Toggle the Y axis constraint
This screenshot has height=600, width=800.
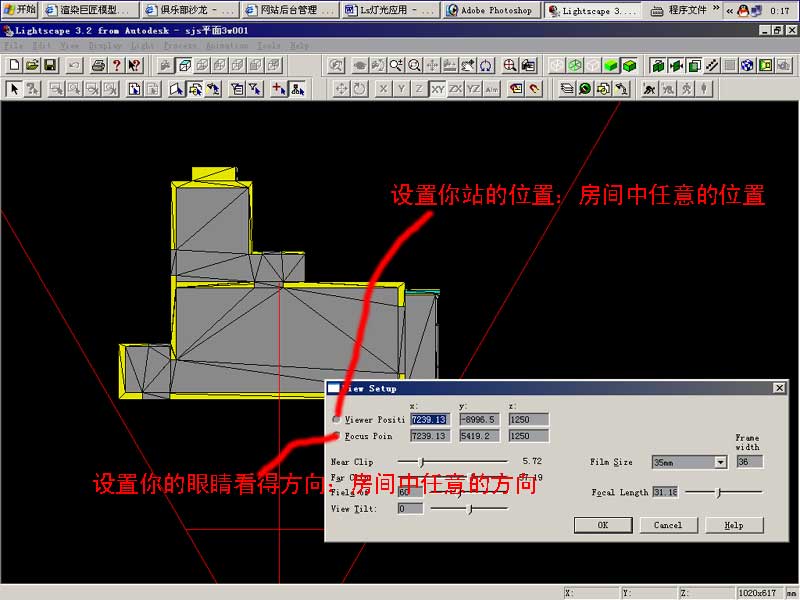tap(402, 89)
